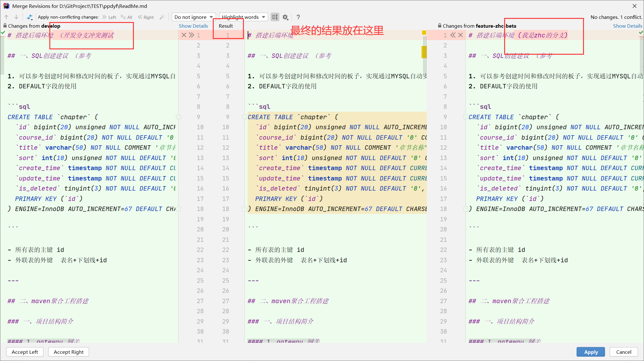This screenshot has height=361, width=644.
Task: Toggle synchronize scrolling button
Action: [x=275, y=17]
